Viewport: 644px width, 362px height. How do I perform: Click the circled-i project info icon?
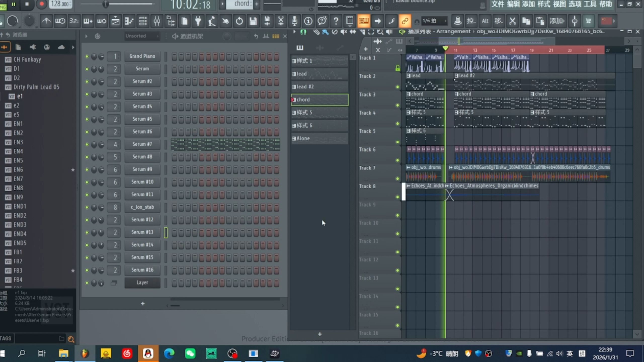[308, 21]
